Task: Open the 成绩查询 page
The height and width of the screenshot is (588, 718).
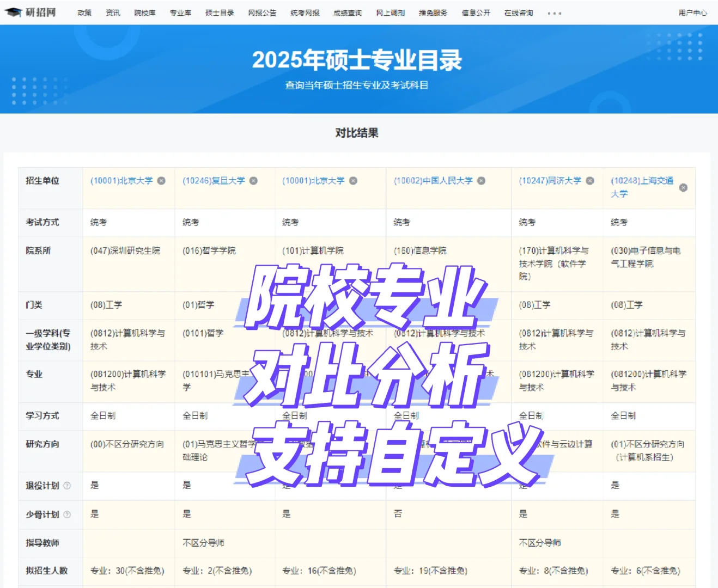Action: click(x=347, y=13)
